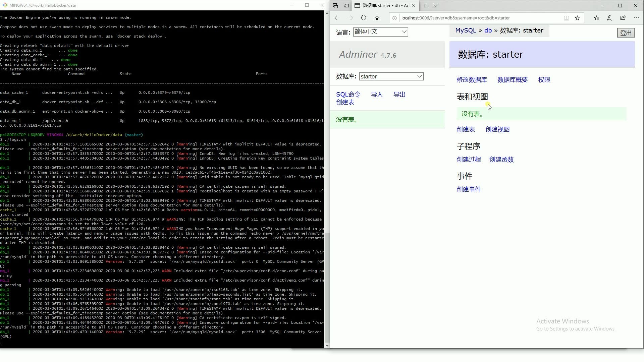Go to browser home page
This screenshot has width=644, height=362.
(x=377, y=18)
